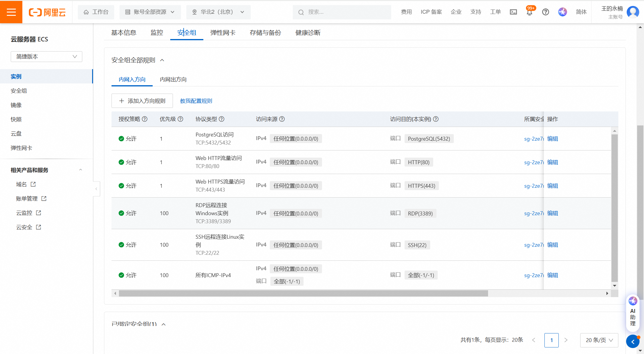Screen dimensions: 644x354
Task: Edit the HTTPS(443) rule
Action: 552,186
